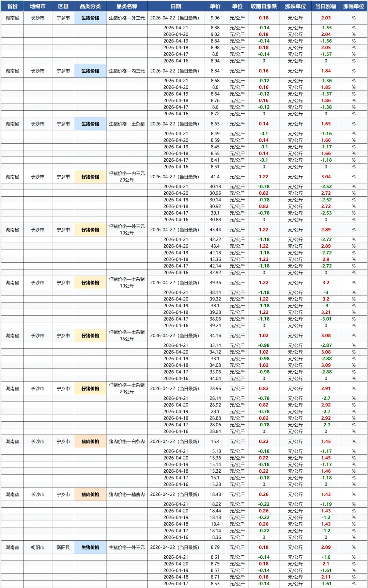Click the price 15.4 cell
Viewport: 368px width, 588px height.
(215, 441)
